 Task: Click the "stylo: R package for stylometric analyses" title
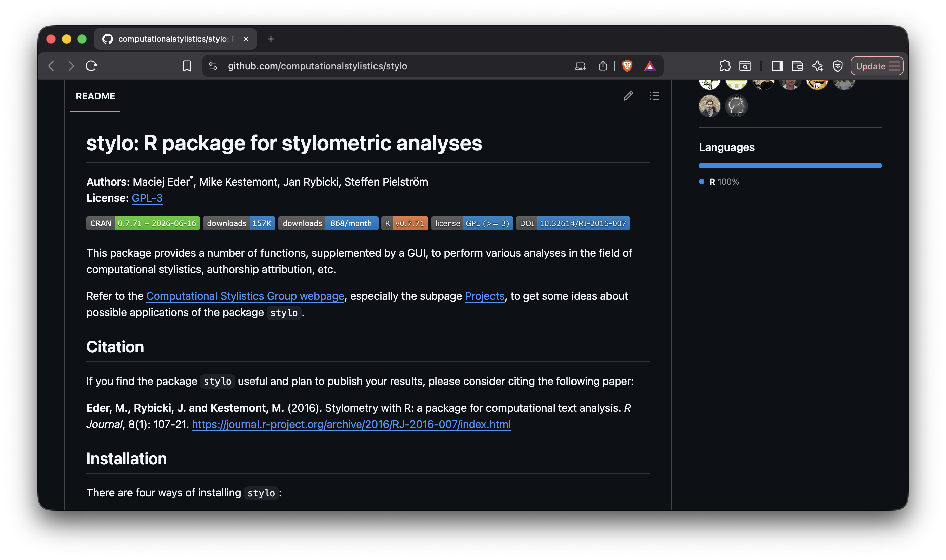point(284,143)
